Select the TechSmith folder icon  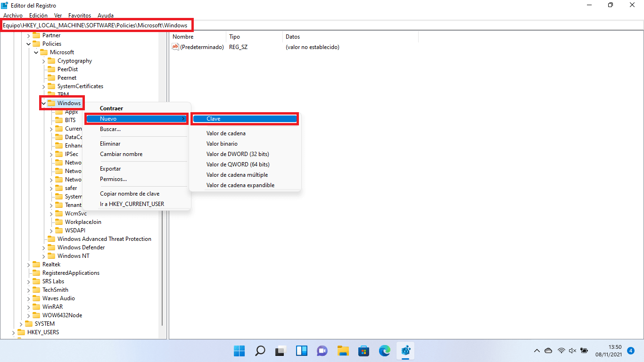pyautogui.click(x=36, y=290)
